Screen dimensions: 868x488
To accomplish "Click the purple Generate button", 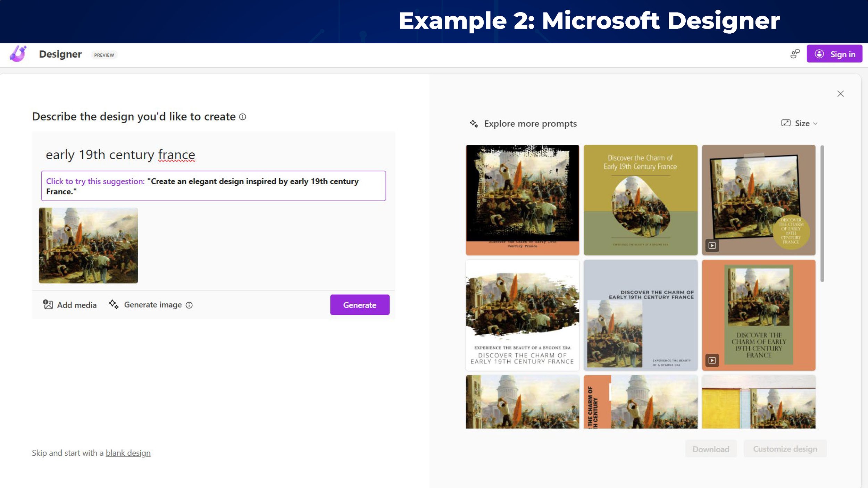I will (x=360, y=305).
